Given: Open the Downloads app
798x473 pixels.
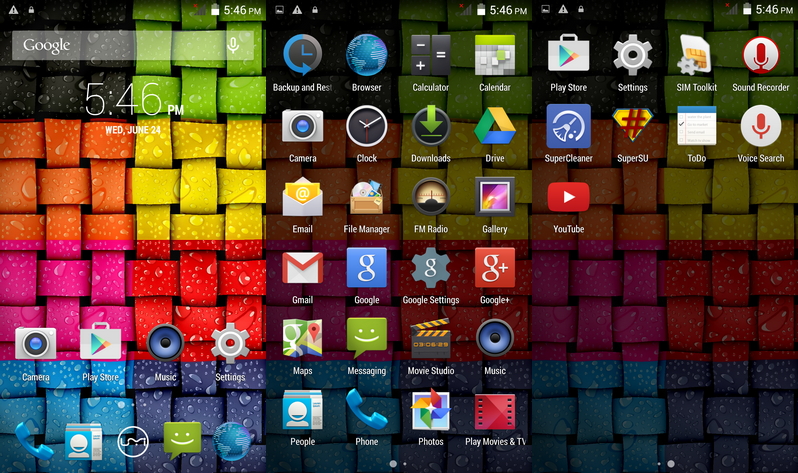Looking at the screenshot, I should point(431,126).
